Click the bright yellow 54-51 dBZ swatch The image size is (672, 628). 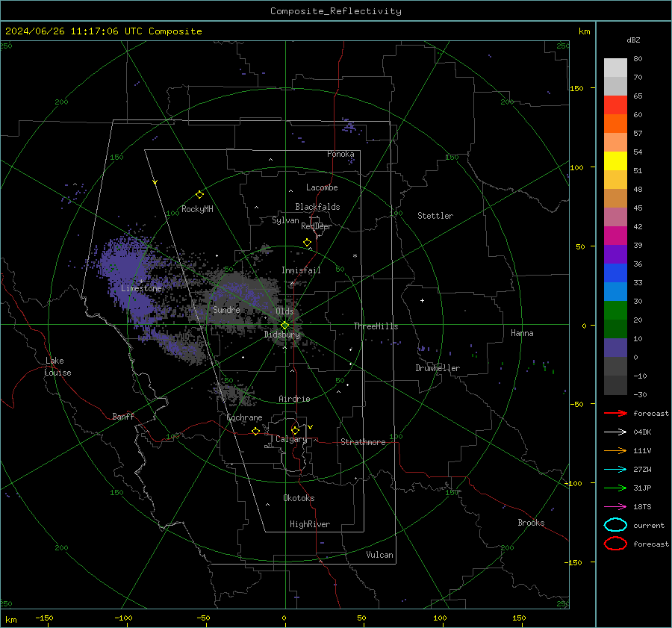(x=615, y=161)
